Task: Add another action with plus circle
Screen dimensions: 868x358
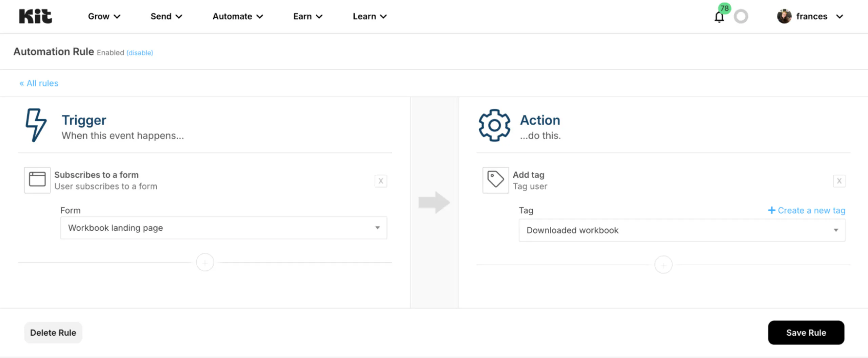Action: click(663, 265)
